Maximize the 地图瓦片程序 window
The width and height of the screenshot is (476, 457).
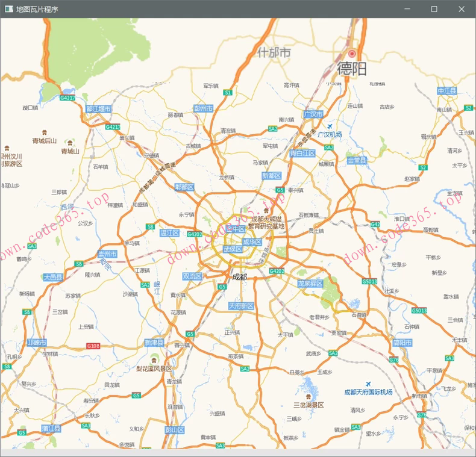(434, 9)
